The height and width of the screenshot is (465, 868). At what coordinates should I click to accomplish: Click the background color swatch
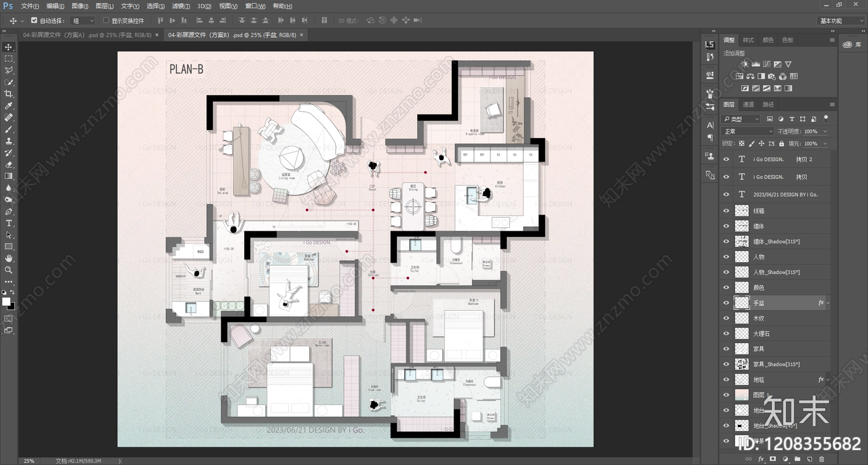pos(11,306)
